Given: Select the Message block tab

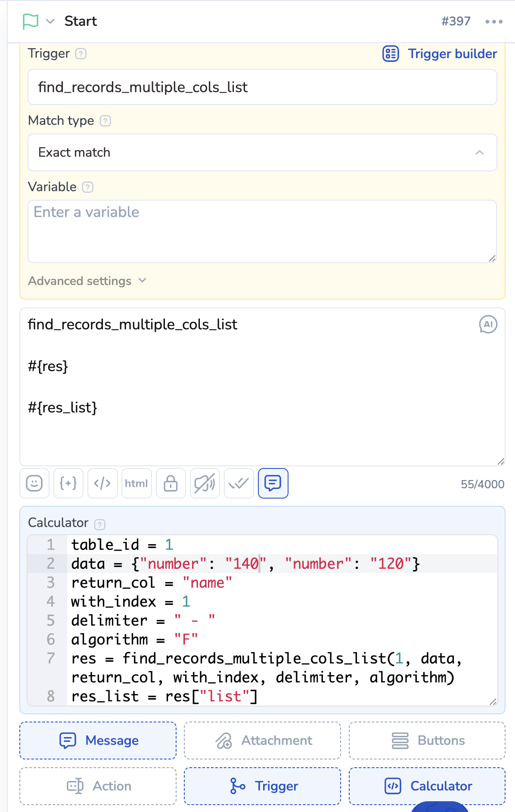Looking at the screenshot, I should click(x=98, y=741).
